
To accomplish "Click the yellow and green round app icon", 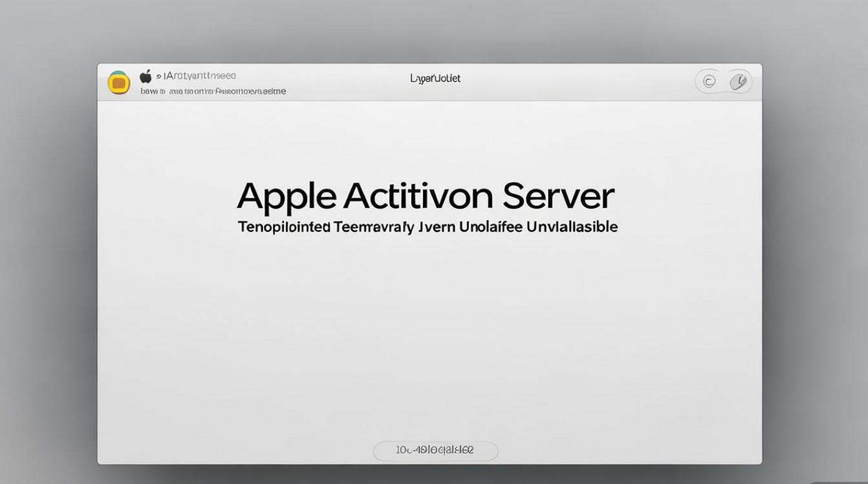I will pyautogui.click(x=119, y=82).
